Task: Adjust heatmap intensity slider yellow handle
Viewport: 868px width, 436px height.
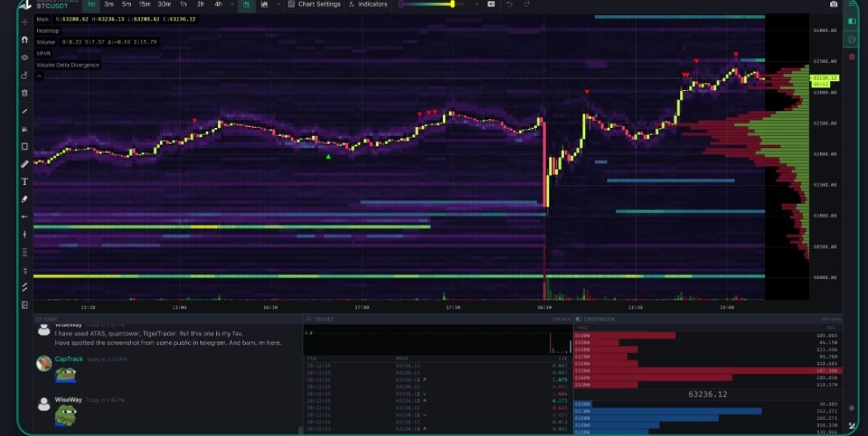Action: [x=452, y=5]
